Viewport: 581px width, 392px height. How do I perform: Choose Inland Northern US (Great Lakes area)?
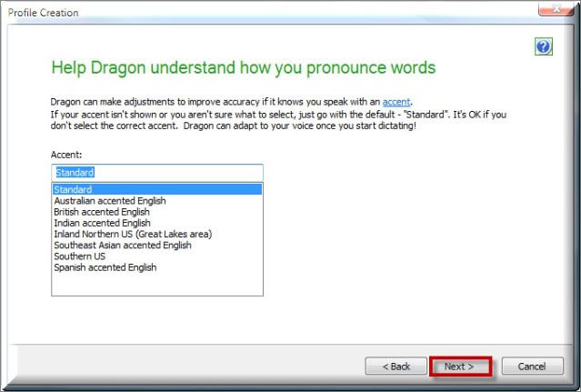point(157,234)
